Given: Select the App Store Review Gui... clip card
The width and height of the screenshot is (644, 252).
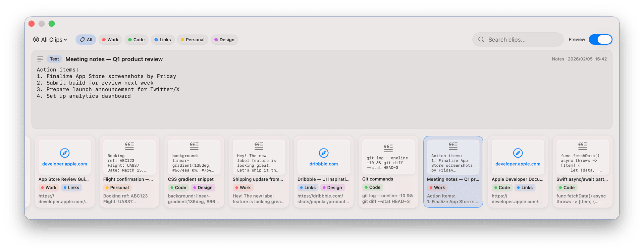Looking at the screenshot, I should pyautogui.click(x=65, y=172).
